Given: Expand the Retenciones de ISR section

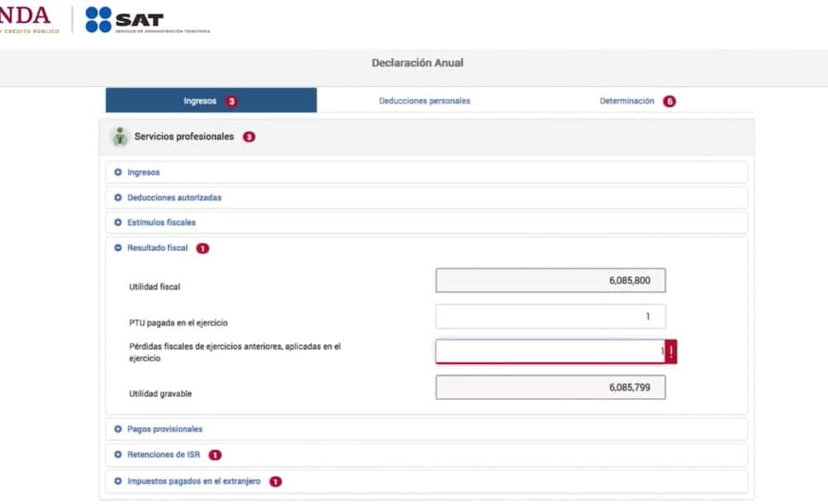Looking at the screenshot, I should point(163,455).
